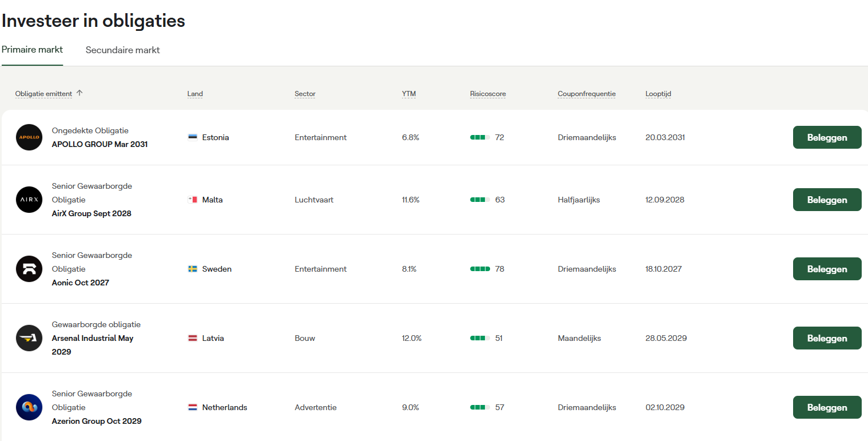Click the YTM value 6.8%

coord(411,137)
